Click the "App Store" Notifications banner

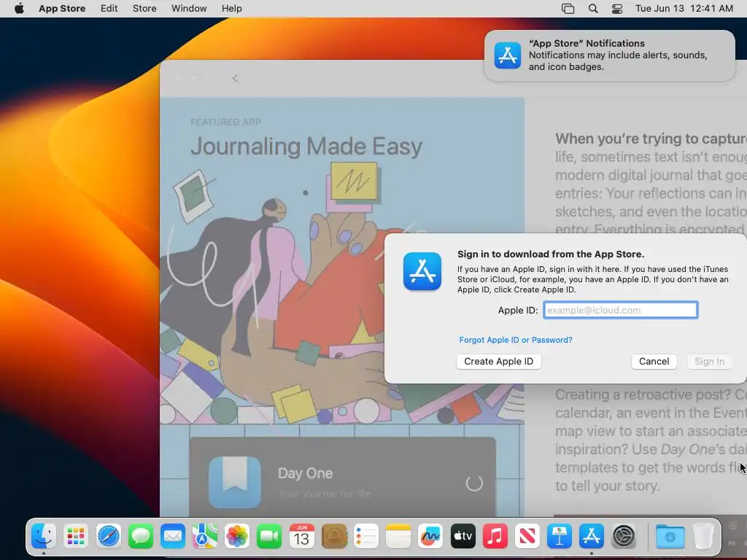click(x=610, y=55)
